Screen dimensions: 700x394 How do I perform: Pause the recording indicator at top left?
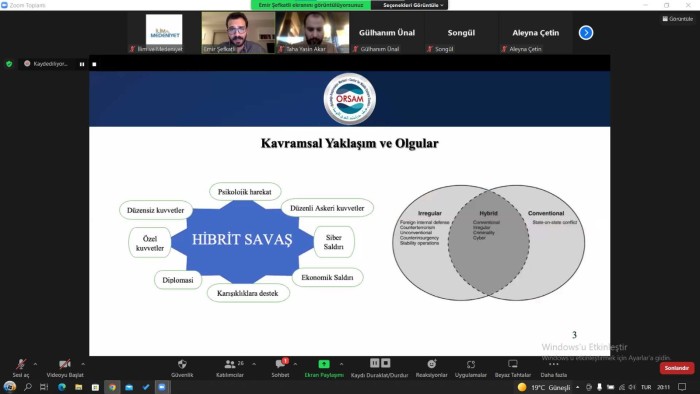click(82, 64)
